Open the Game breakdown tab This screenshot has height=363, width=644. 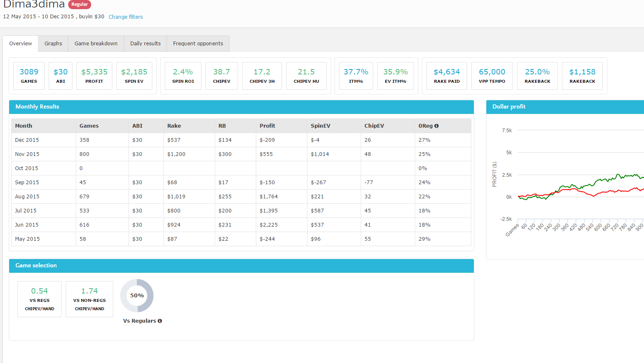point(96,44)
